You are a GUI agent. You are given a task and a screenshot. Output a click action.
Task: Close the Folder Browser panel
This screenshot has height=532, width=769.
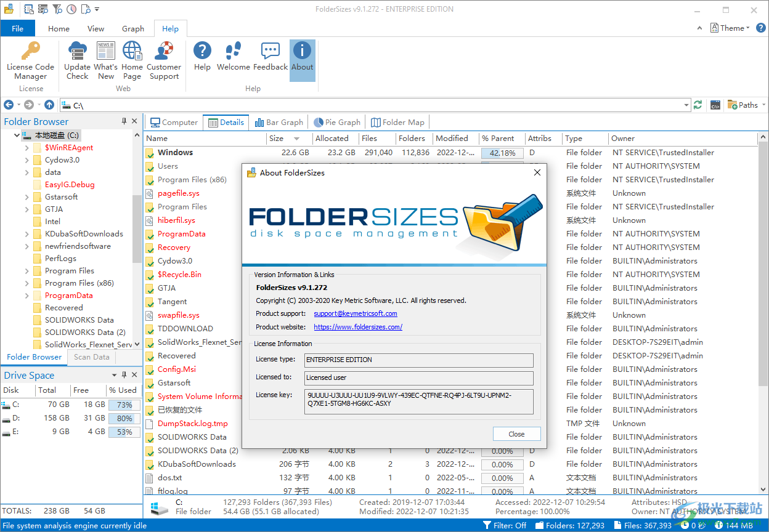(x=136, y=121)
